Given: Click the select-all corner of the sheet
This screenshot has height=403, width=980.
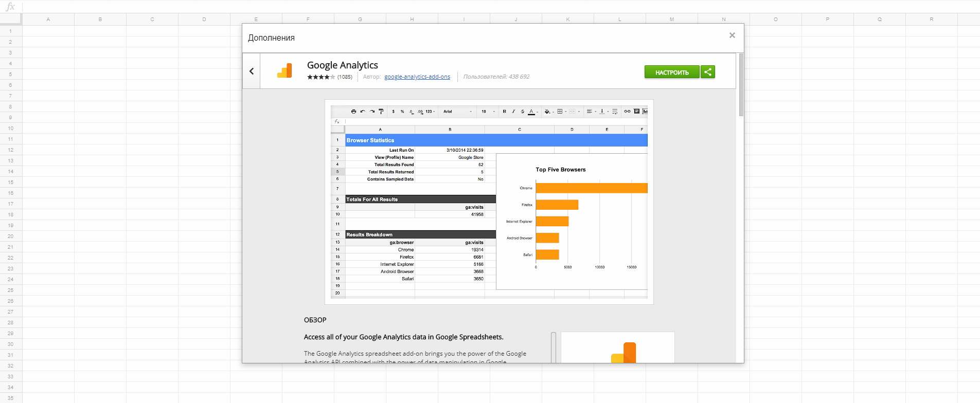Looking at the screenshot, I should click(x=11, y=19).
